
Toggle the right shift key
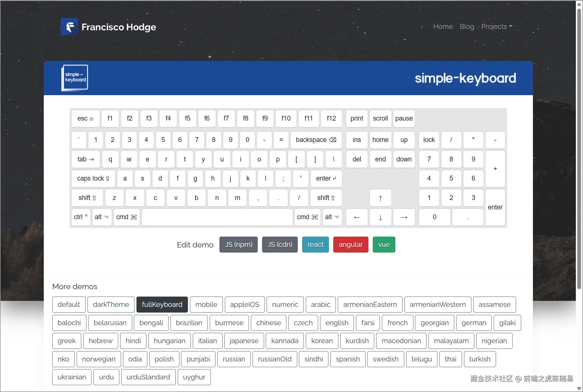pyautogui.click(x=326, y=198)
